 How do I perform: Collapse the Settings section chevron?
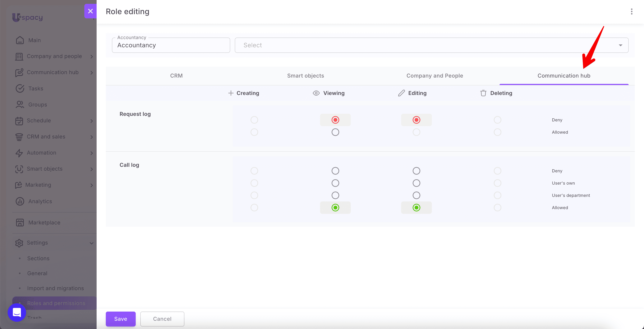(91, 243)
